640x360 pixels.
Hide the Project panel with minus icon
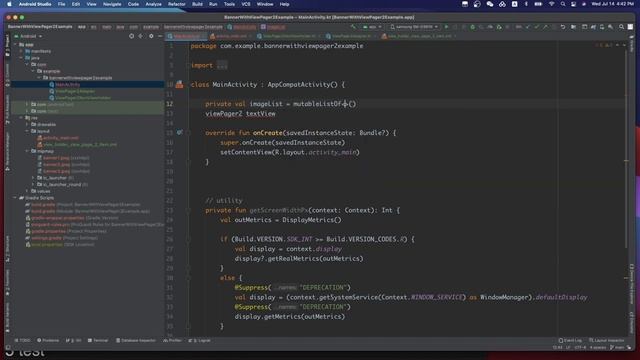(160, 36)
